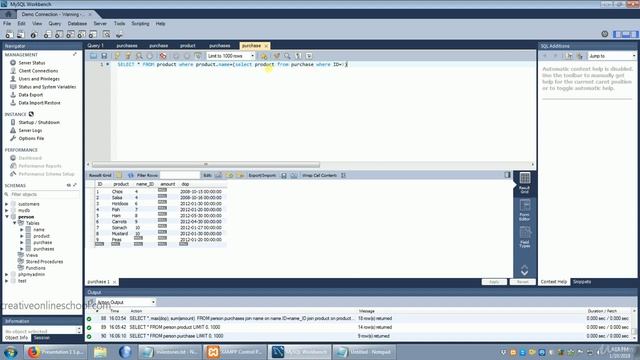Beautify the SQL query icon
The width and height of the screenshot is (640, 360).
click(276, 56)
